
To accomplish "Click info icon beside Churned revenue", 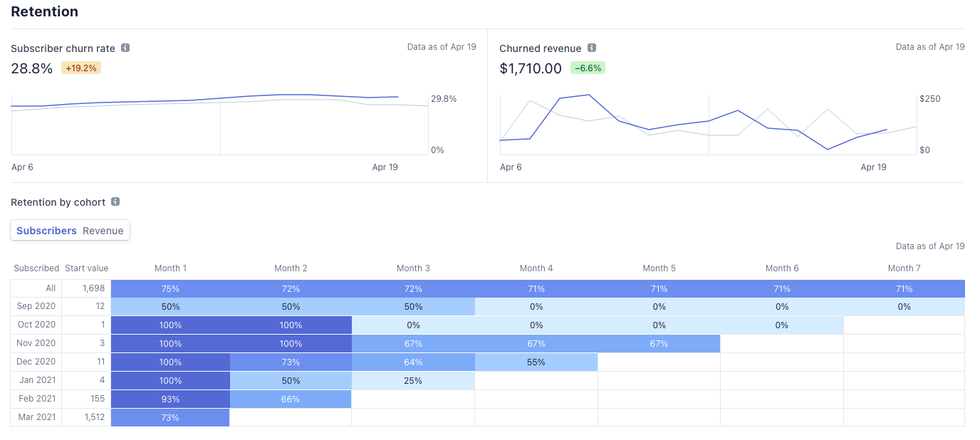I will pyautogui.click(x=592, y=48).
